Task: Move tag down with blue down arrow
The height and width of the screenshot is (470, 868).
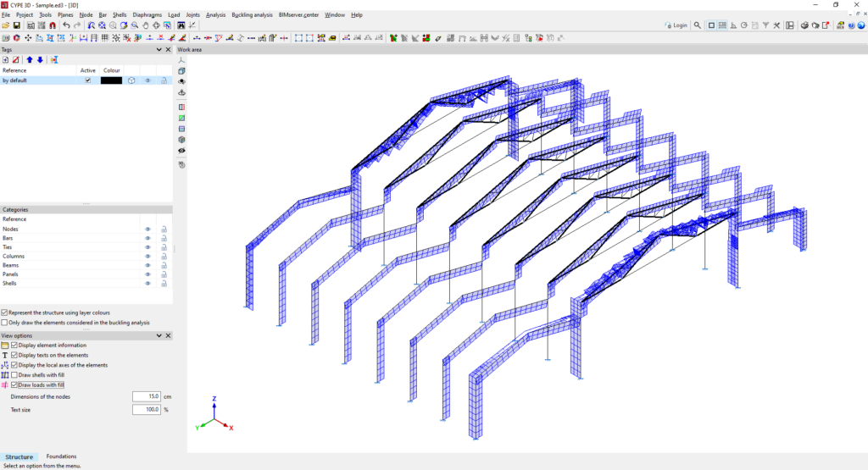Action: [40, 60]
